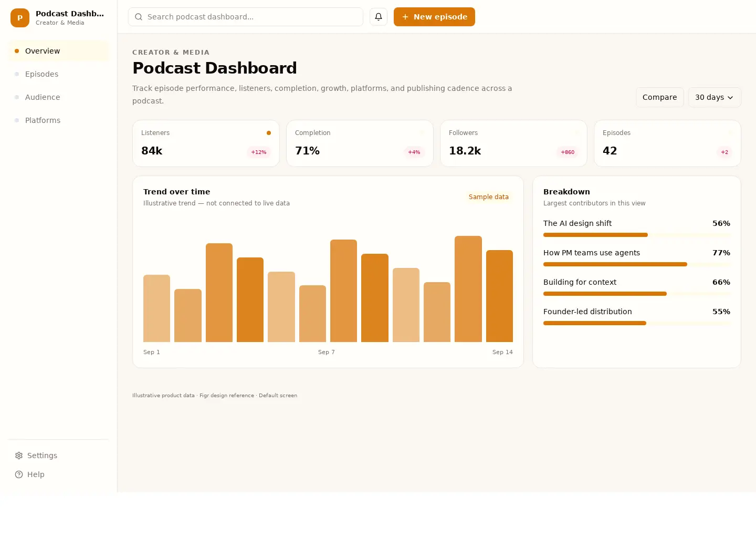756x538 pixels.
Task: Click the 77% value in Breakdown
Action: tap(721, 253)
